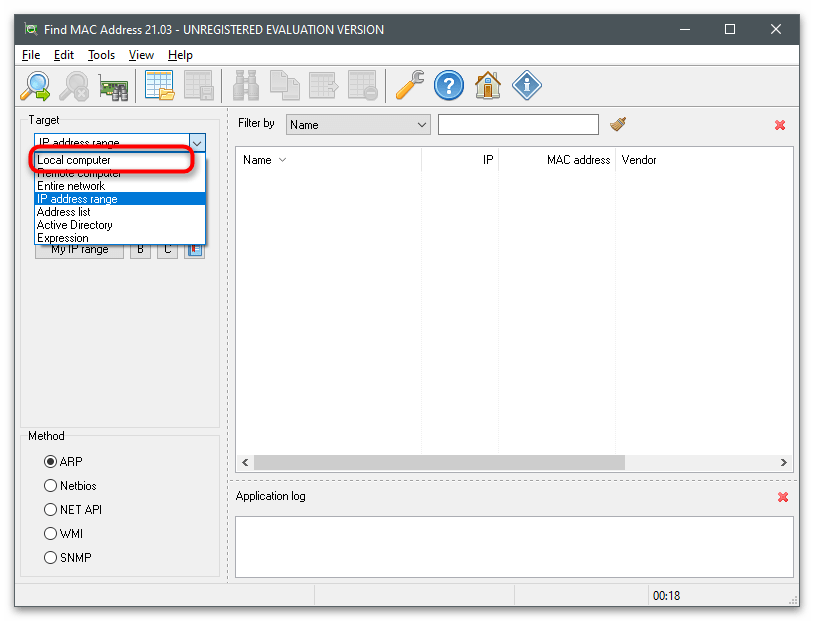Click the B class range button
Viewport: 814px width, 621px height.
(x=140, y=251)
